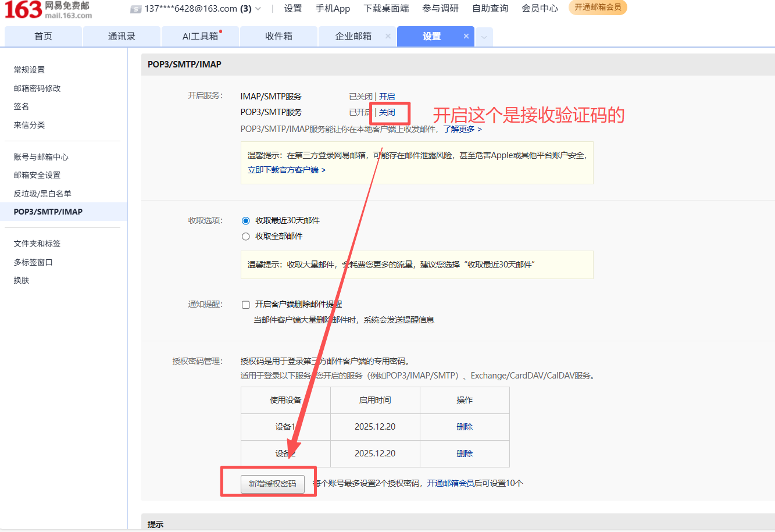This screenshot has width=775, height=532.
Task: Open 自助查询 link
Action: pyautogui.click(x=490, y=8)
